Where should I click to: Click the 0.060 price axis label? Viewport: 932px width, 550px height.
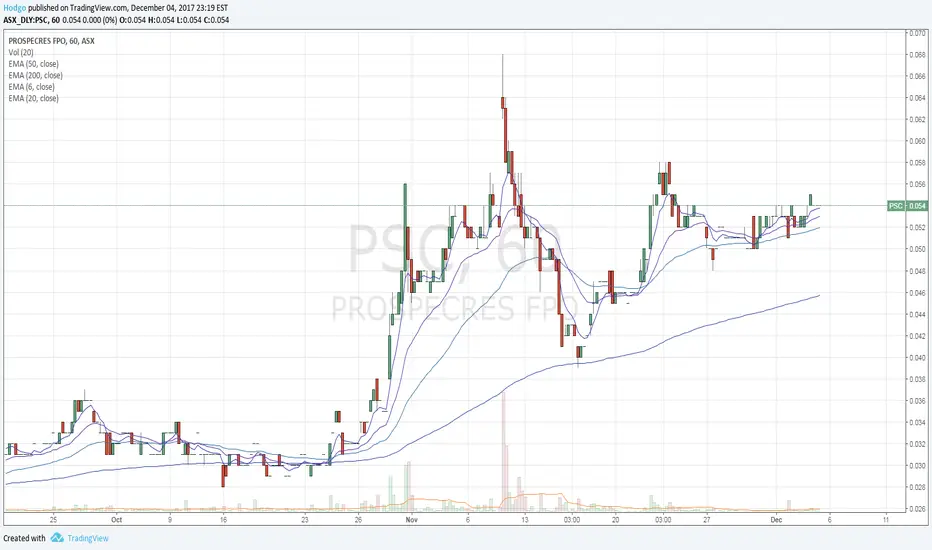click(x=918, y=142)
